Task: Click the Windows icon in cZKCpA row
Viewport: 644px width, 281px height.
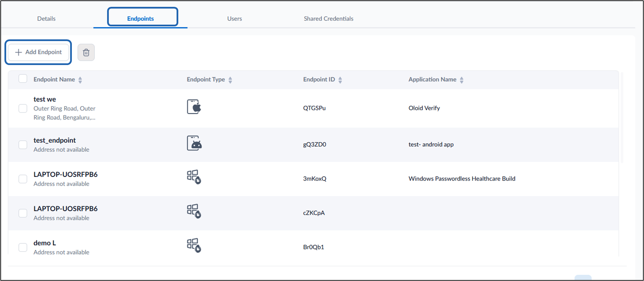Action: (x=194, y=211)
